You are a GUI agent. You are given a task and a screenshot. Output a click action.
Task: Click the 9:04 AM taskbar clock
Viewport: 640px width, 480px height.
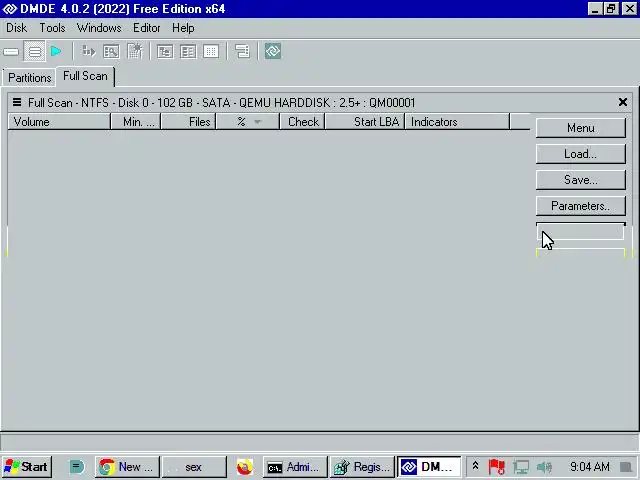(x=589, y=467)
